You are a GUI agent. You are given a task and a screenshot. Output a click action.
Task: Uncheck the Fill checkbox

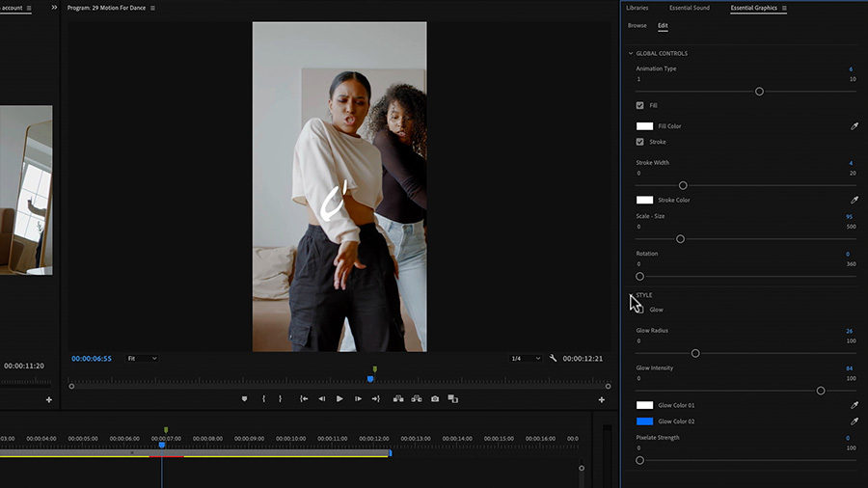pos(640,105)
